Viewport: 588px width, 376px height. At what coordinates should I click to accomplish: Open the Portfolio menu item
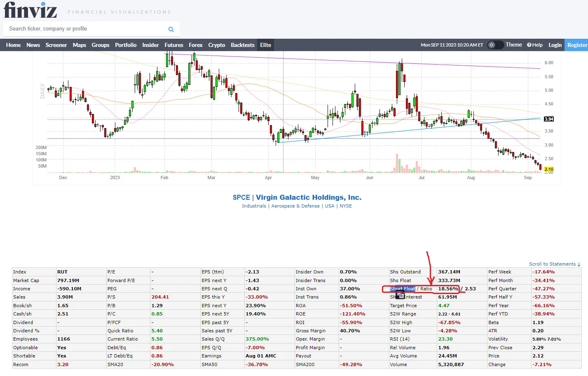pyautogui.click(x=126, y=45)
